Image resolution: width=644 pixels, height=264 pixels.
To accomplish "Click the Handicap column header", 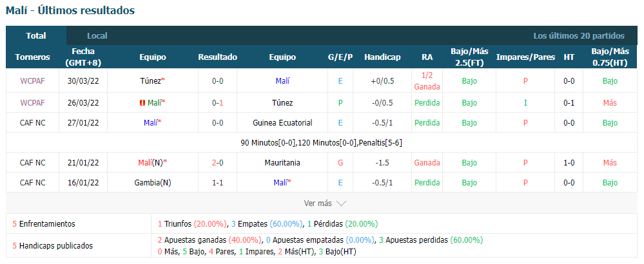I will point(382,57).
